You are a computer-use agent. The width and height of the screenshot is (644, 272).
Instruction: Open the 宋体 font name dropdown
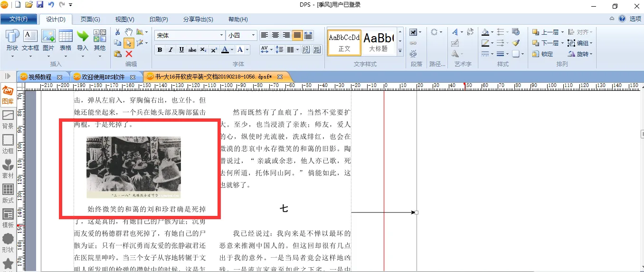[221, 35]
